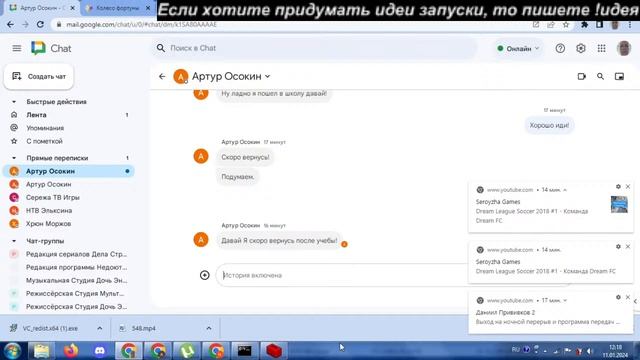The width and height of the screenshot is (640, 360).
Task: Open File Explorer from the taskbar
Action: point(41,351)
